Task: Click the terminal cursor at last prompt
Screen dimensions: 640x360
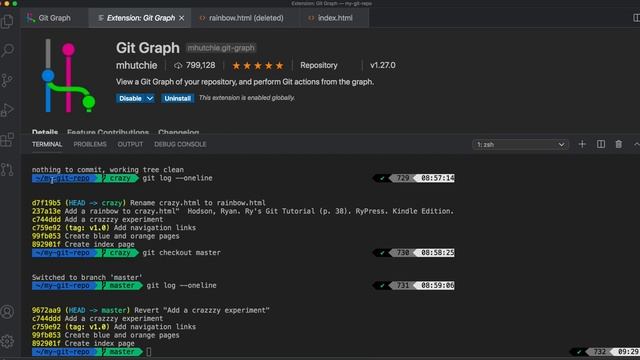Action: click(149, 351)
